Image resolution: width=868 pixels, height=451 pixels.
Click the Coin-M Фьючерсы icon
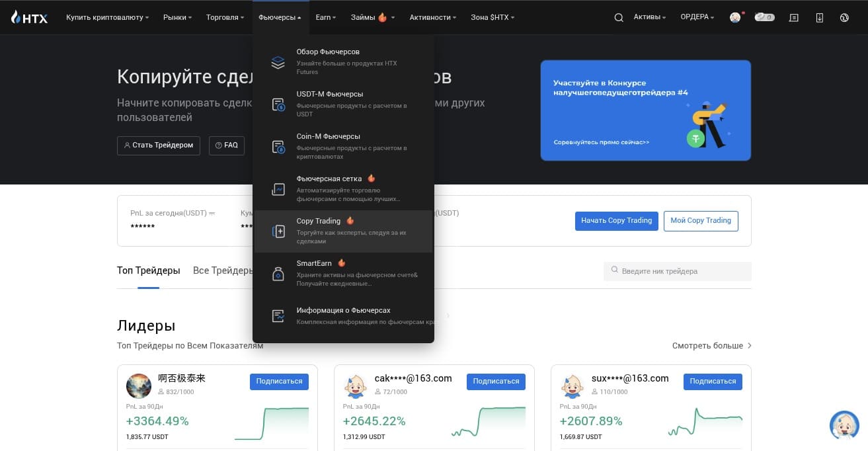click(x=278, y=147)
